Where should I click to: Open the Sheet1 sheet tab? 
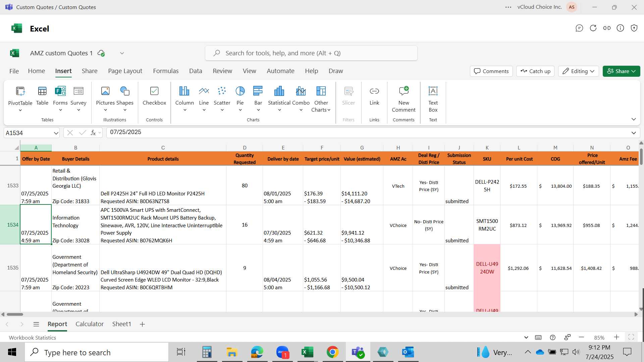pos(121,324)
